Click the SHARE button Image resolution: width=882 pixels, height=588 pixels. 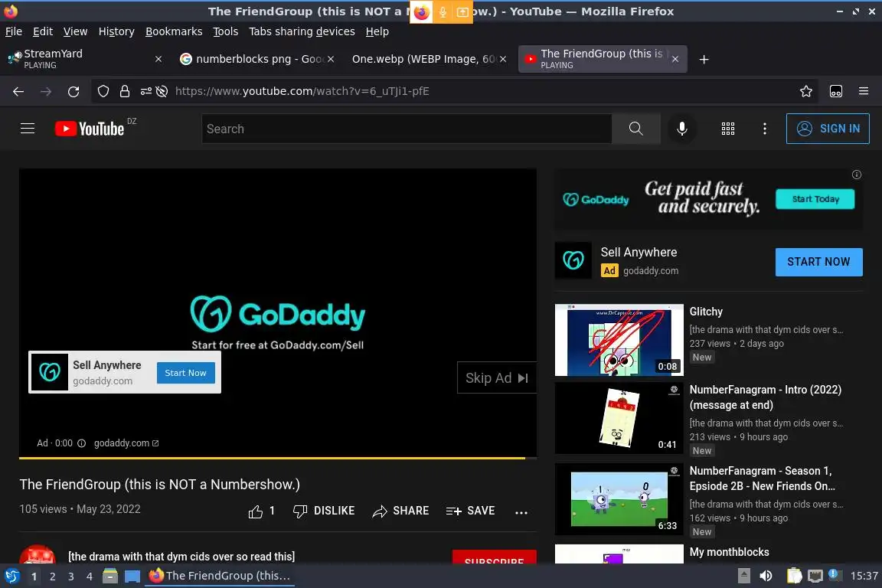(x=400, y=511)
